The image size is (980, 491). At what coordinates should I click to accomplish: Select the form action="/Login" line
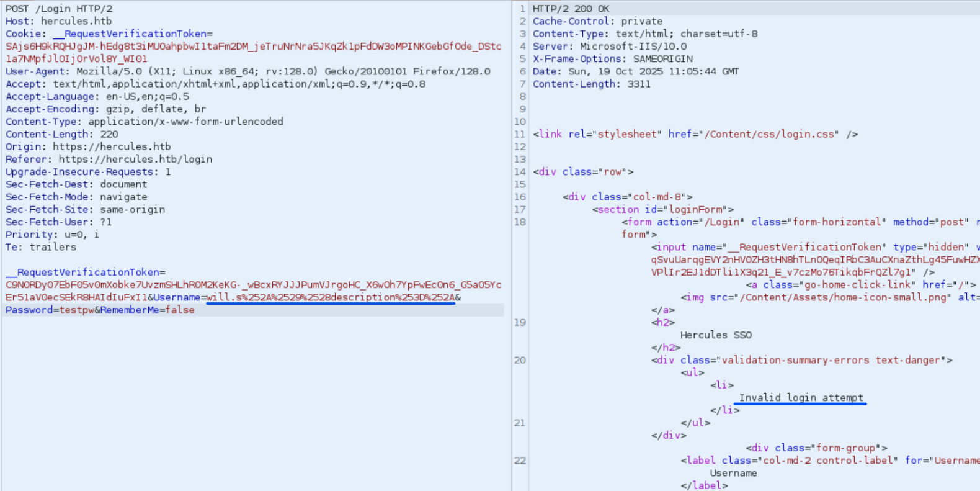click(801, 222)
